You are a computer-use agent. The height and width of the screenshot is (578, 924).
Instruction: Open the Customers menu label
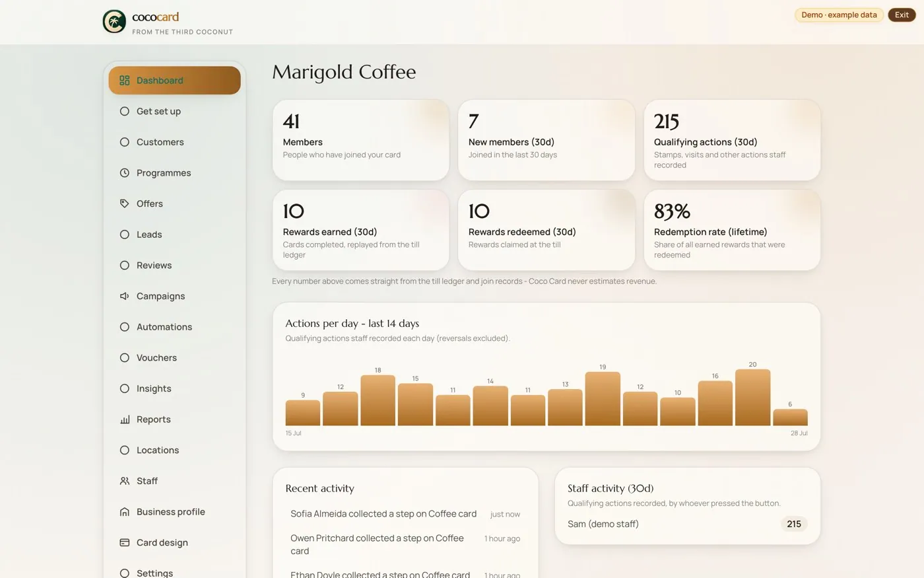[160, 142]
